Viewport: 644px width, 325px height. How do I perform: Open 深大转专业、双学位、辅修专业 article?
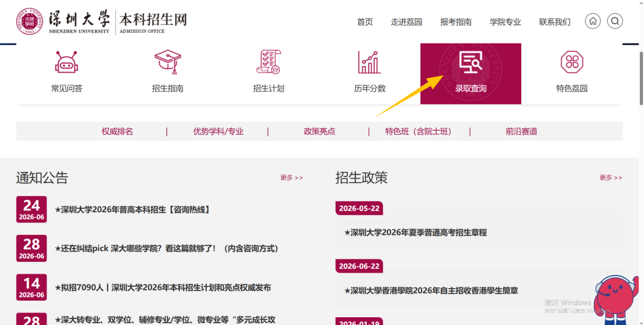pos(165,320)
